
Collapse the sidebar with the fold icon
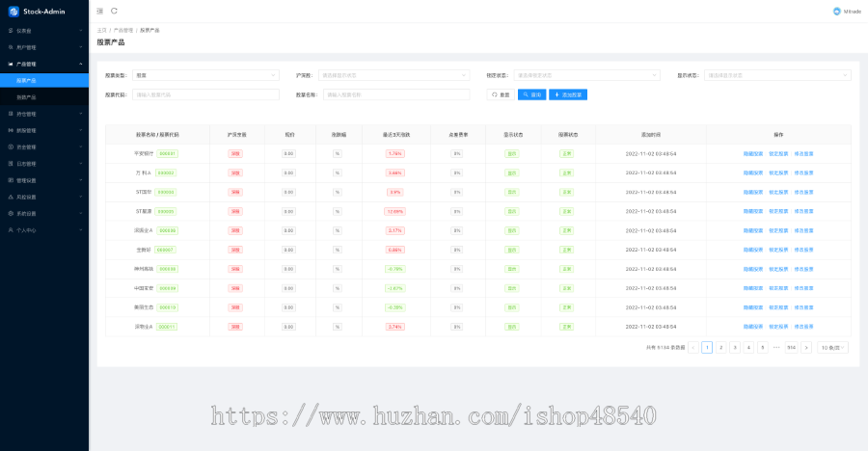[x=99, y=11]
